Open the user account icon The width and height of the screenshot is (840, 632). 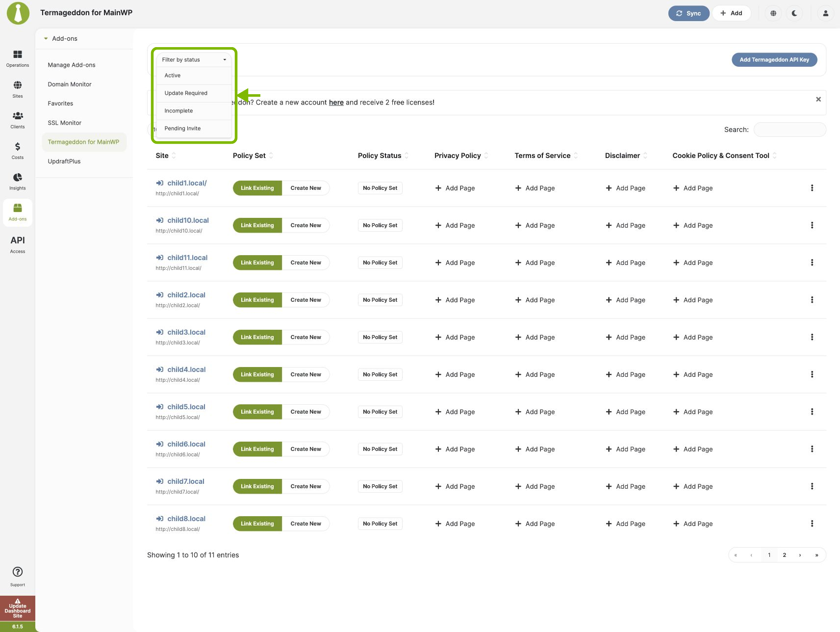(826, 13)
